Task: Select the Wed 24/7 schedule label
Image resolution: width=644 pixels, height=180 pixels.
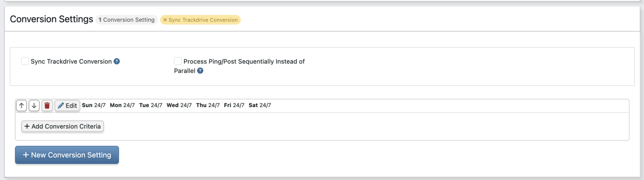Action: pyautogui.click(x=179, y=105)
